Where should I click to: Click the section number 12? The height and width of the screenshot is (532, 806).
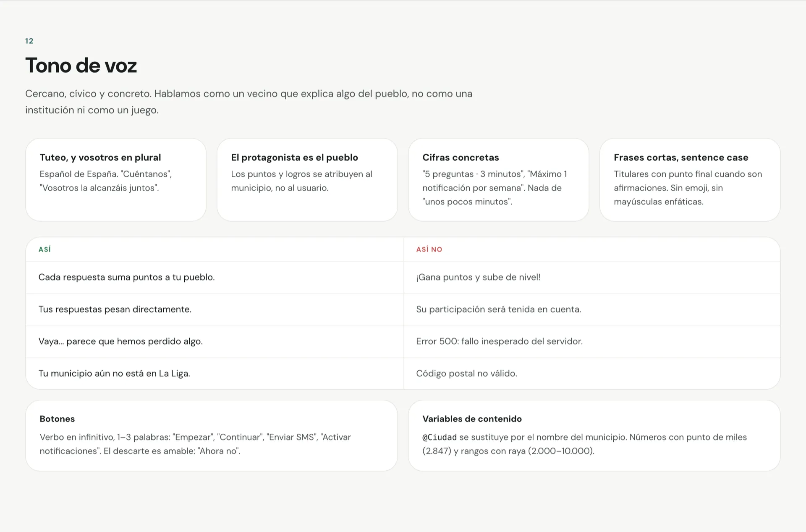coord(29,41)
